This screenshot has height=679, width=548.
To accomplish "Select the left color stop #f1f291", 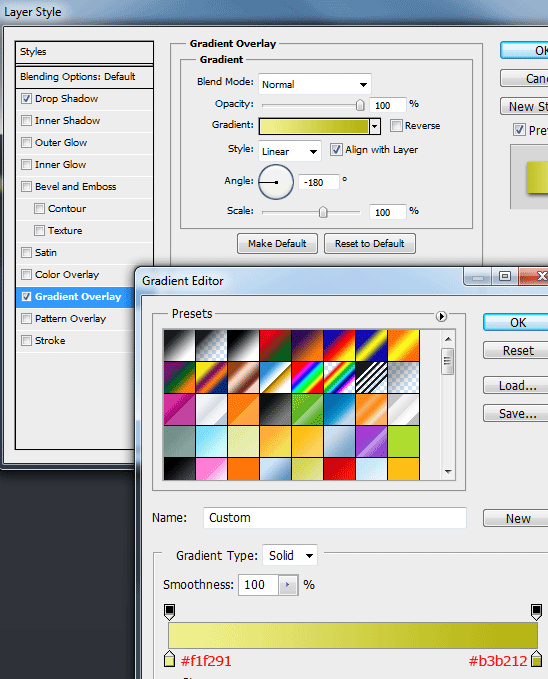I will coord(169,659).
